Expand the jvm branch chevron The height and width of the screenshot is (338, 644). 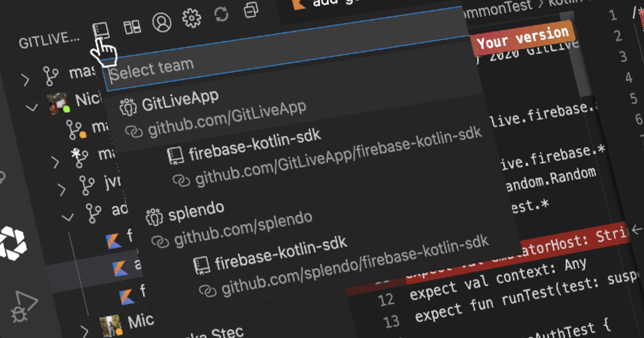tap(62, 189)
